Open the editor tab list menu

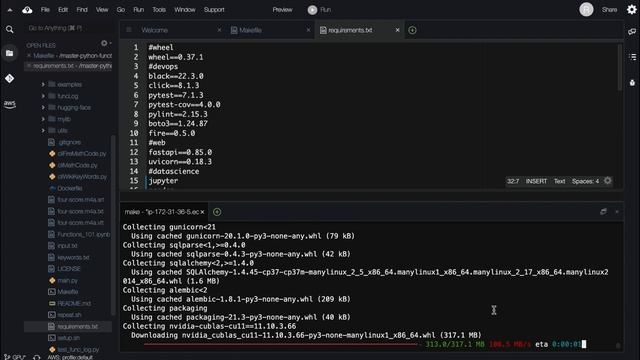129,30
